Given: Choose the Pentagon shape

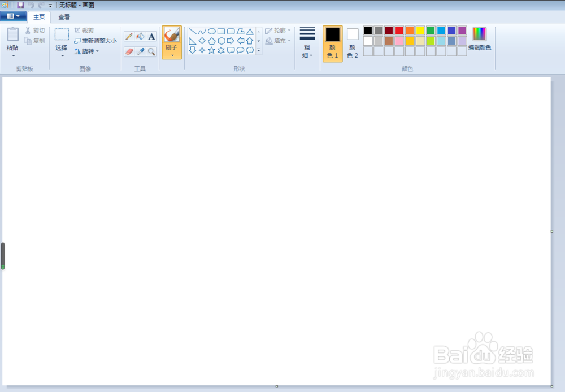Looking at the screenshot, I should pyautogui.click(x=212, y=41).
